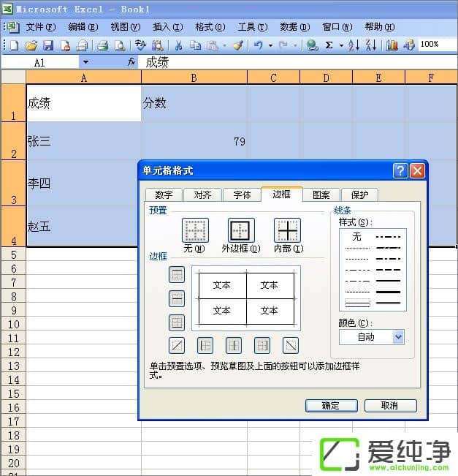Select the 无 line style
Image resolution: width=458 pixels, height=476 pixels.
[357, 236]
